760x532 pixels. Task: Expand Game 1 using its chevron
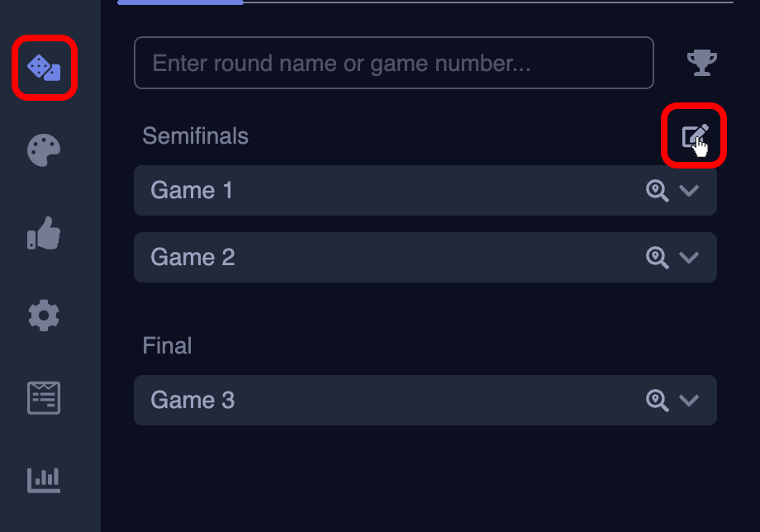pyautogui.click(x=689, y=191)
